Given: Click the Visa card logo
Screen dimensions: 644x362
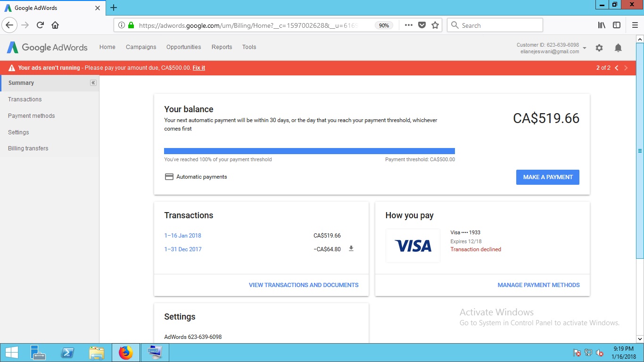Looking at the screenshot, I should (413, 246).
